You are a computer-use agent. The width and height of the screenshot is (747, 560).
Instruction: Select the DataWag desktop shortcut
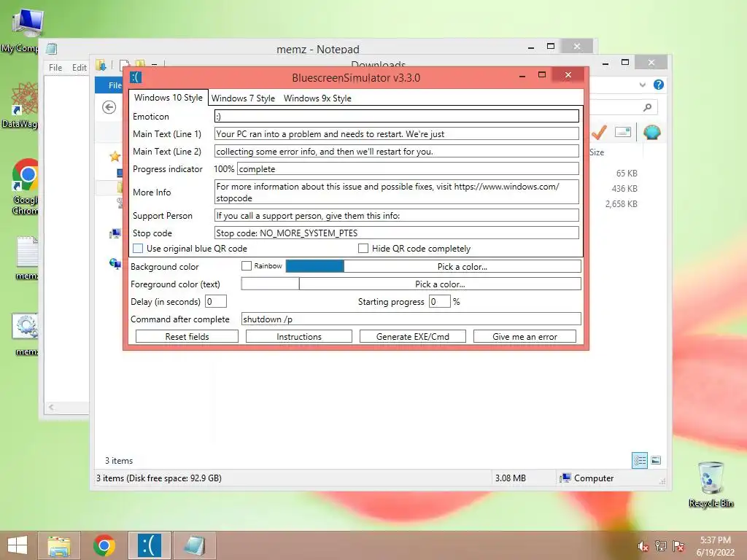[25, 98]
